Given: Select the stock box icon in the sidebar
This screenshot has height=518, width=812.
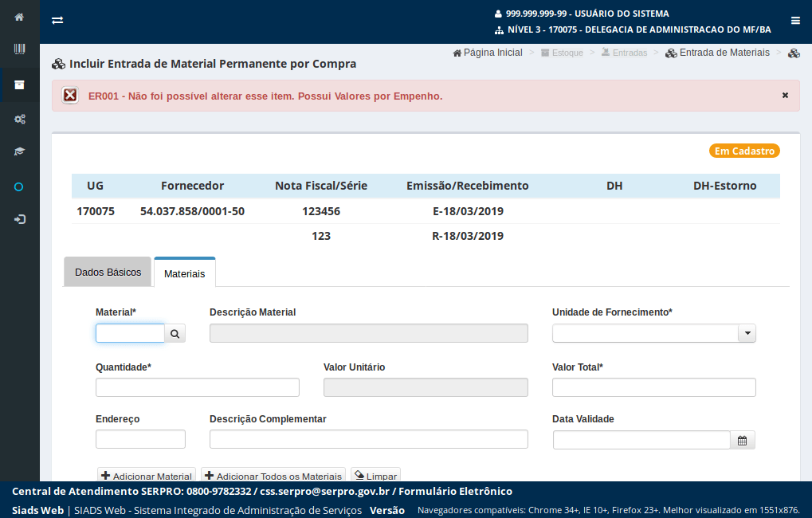Looking at the screenshot, I should point(19,84).
